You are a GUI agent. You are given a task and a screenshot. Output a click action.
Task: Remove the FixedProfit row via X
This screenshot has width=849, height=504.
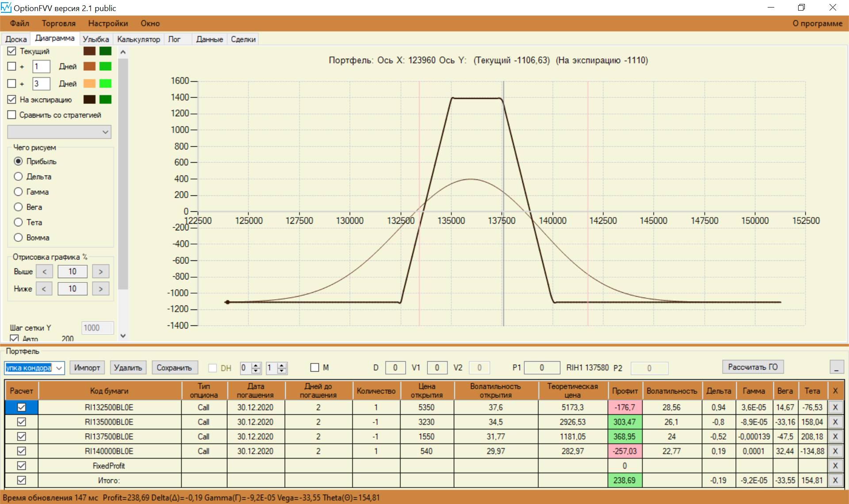pos(835,466)
